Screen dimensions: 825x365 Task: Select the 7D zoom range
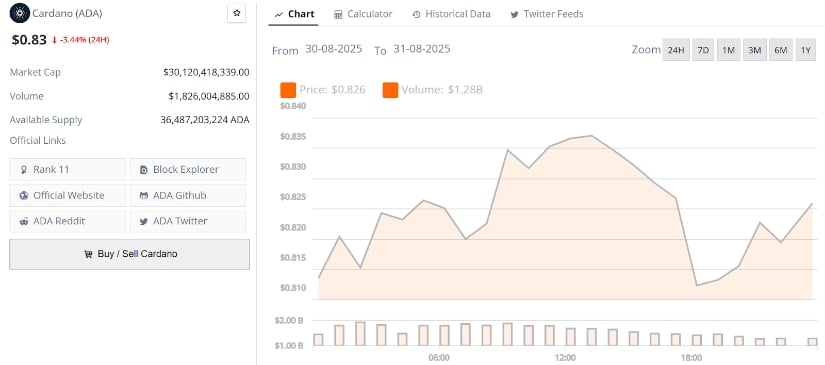coord(702,50)
